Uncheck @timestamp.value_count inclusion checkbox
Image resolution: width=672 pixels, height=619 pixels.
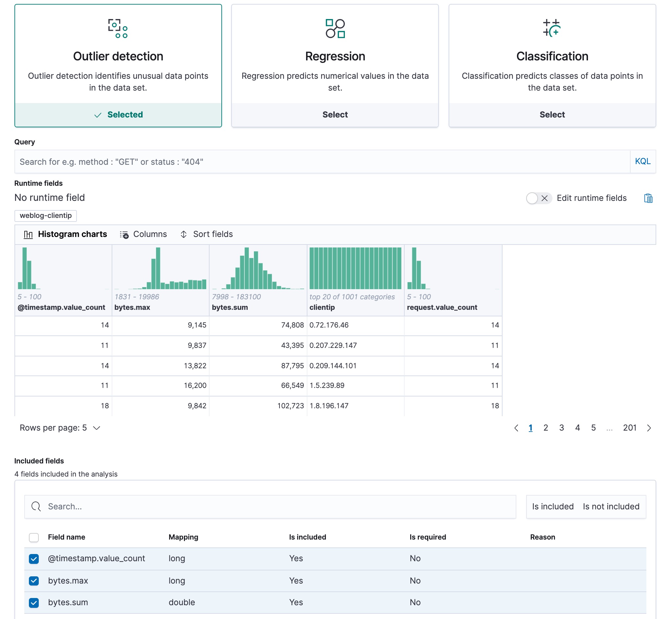coord(34,558)
